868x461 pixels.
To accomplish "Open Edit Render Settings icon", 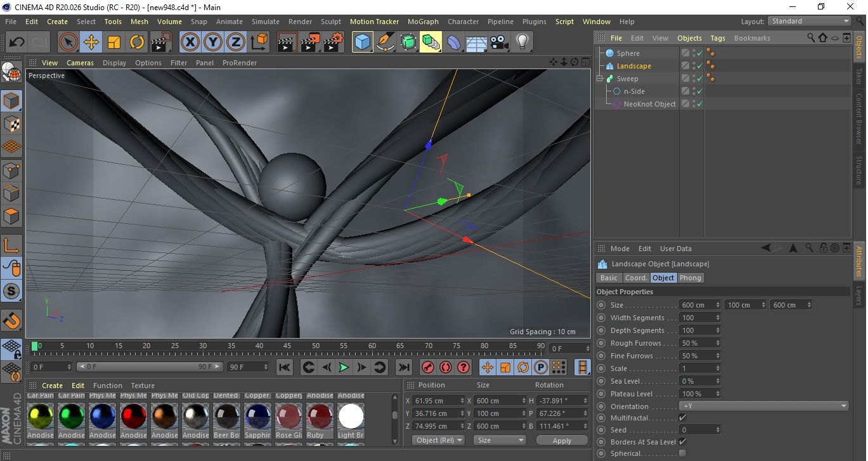I will [334, 42].
